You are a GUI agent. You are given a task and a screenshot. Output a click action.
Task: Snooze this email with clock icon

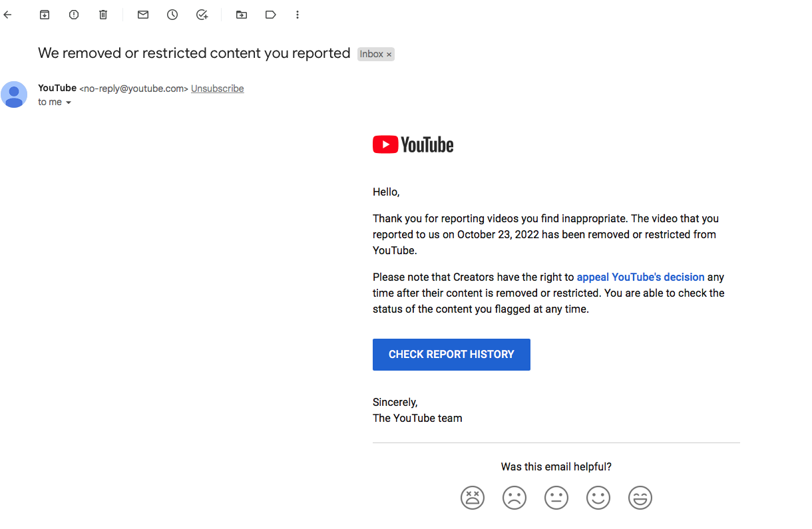[x=172, y=15]
